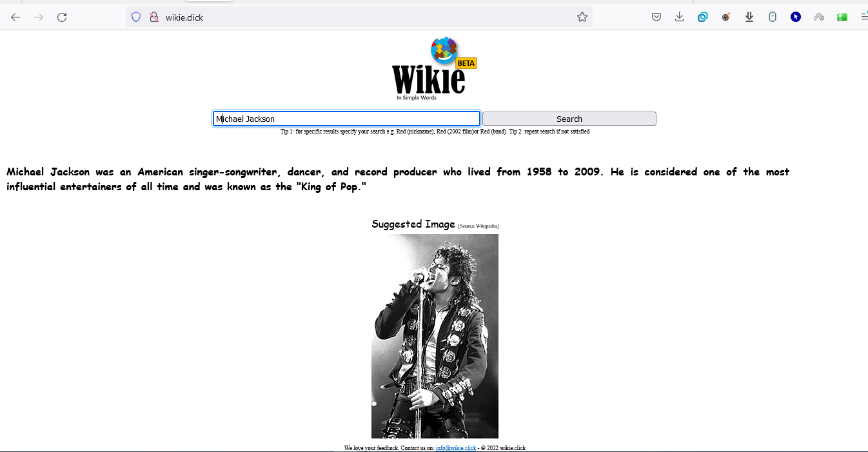The height and width of the screenshot is (452, 868).
Task: Click the Search button
Action: pos(569,119)
